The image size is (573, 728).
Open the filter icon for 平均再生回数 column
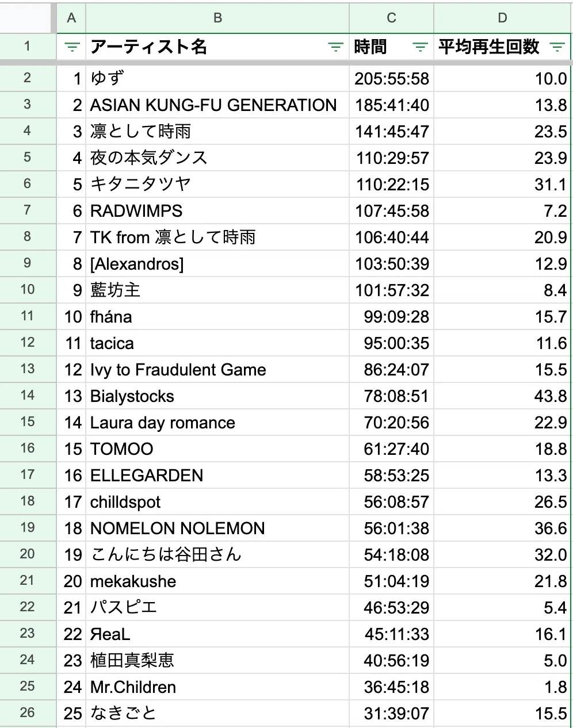click(x=557, y=47)
